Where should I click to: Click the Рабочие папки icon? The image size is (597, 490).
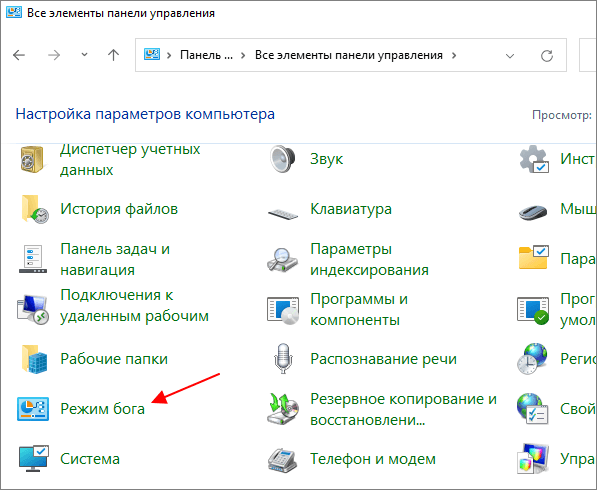[34, 359]
